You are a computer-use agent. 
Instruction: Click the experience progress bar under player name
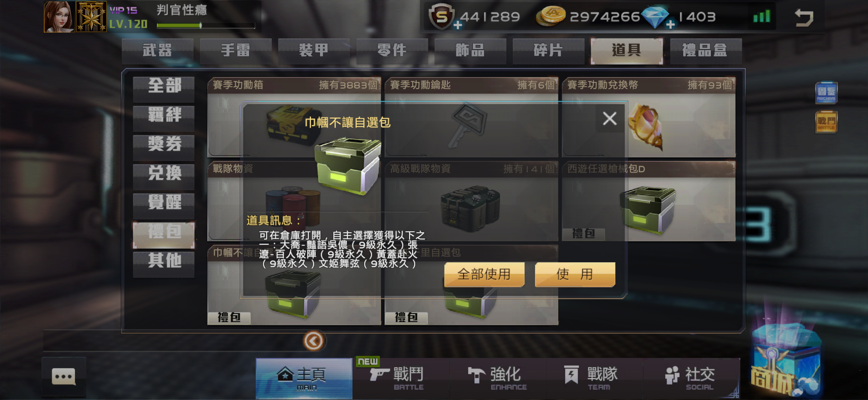pos(206,25)
